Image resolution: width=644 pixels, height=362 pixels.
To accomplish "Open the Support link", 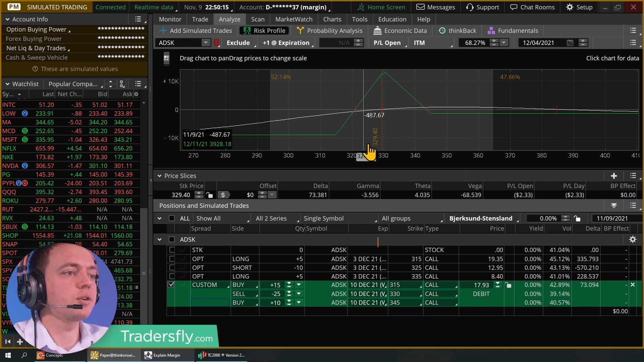I will (483, 7).
